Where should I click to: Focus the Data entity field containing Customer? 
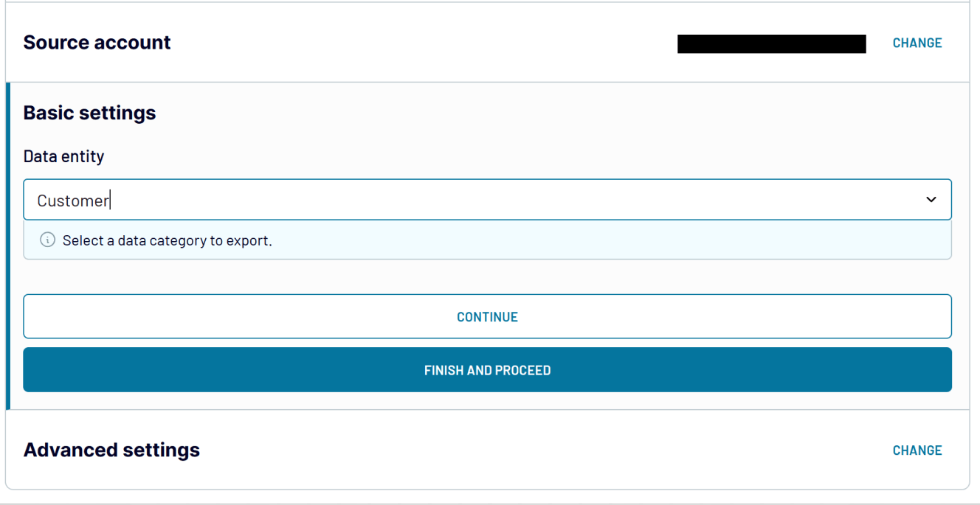point(487,200)
